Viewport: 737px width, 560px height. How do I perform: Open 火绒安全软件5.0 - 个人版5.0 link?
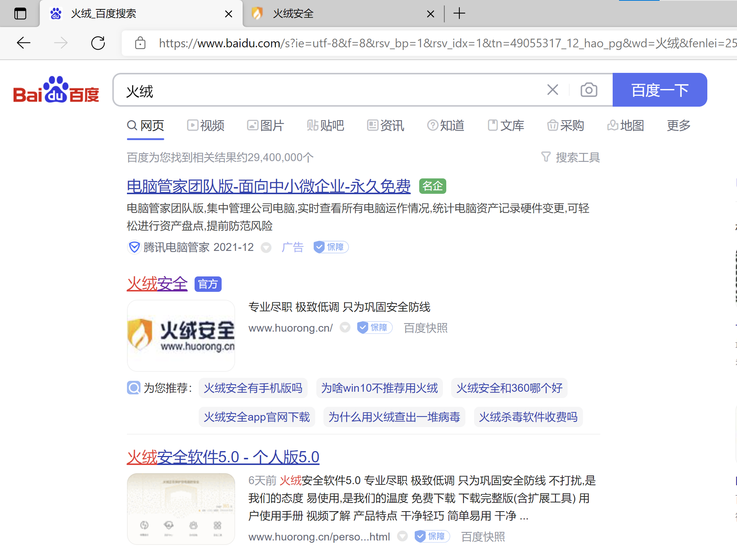click(223, 457)
